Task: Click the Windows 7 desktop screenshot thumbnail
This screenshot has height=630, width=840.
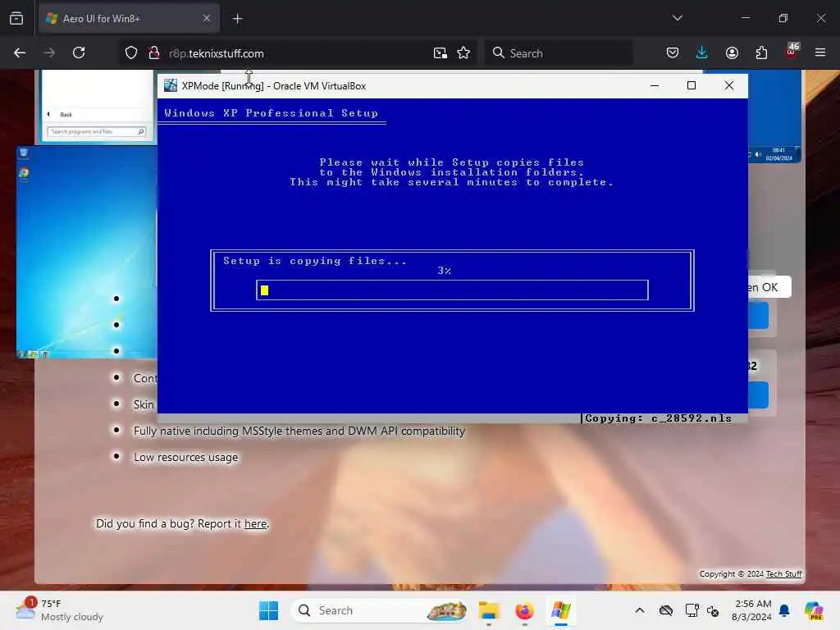Action: tap(86, 253)
